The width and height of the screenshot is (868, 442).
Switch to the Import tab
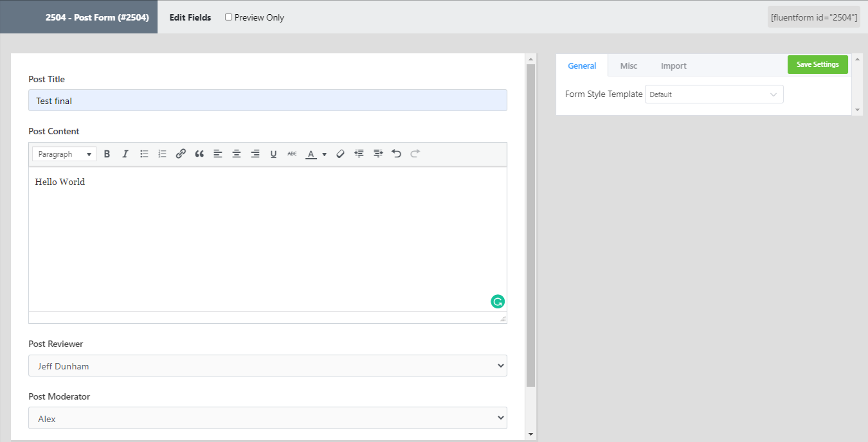pyautogui.click(x=673, y=66)
